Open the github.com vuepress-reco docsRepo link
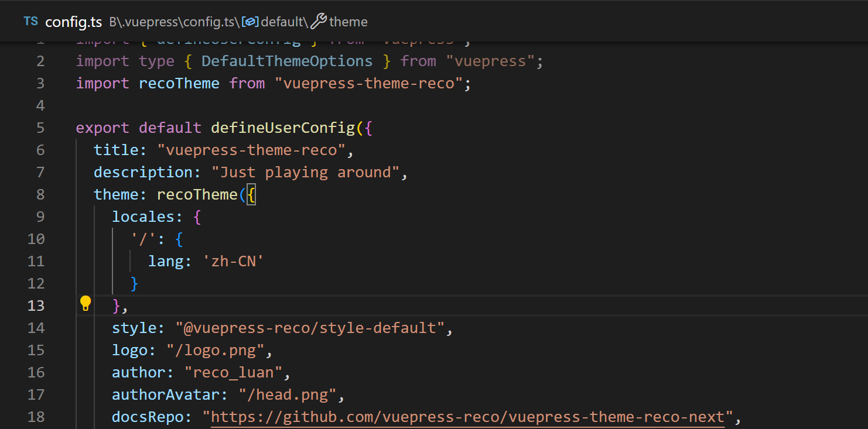This screenshot has height=429, width=868. 467,417
